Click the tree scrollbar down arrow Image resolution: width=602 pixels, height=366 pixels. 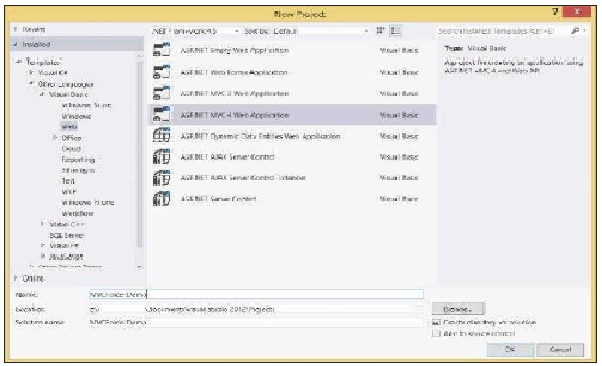coord(140,267)
